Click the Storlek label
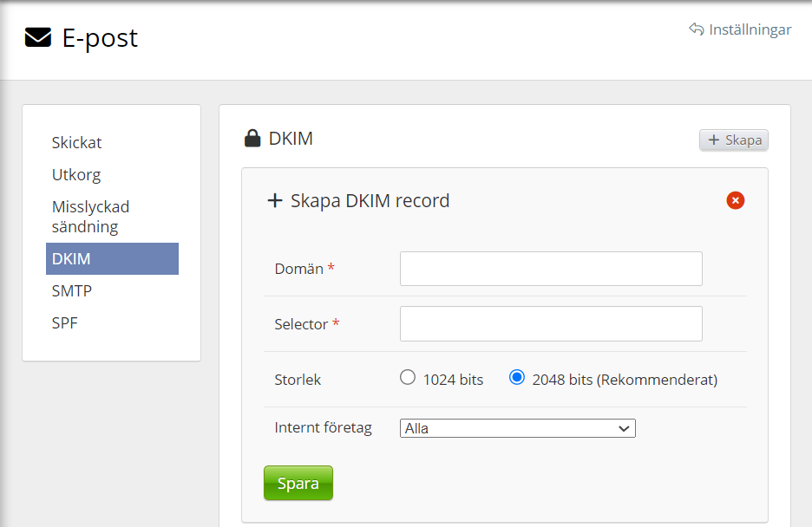 [x=298, y=380]
